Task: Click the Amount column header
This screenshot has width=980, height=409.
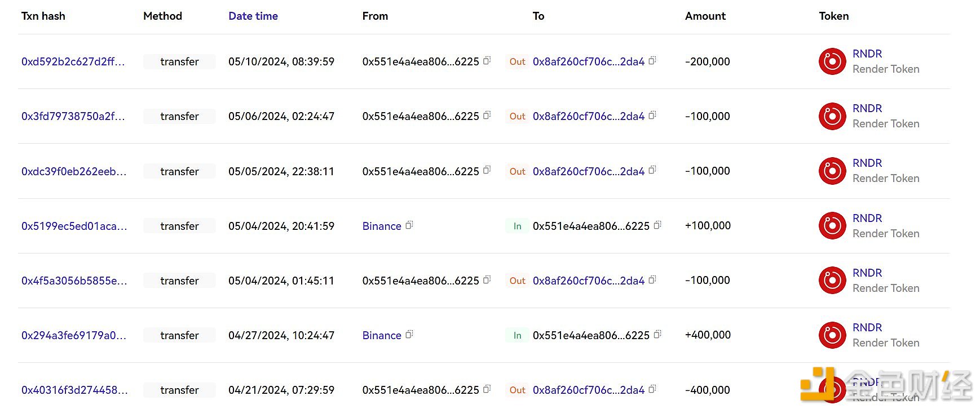Action: (x=705, y=16)
